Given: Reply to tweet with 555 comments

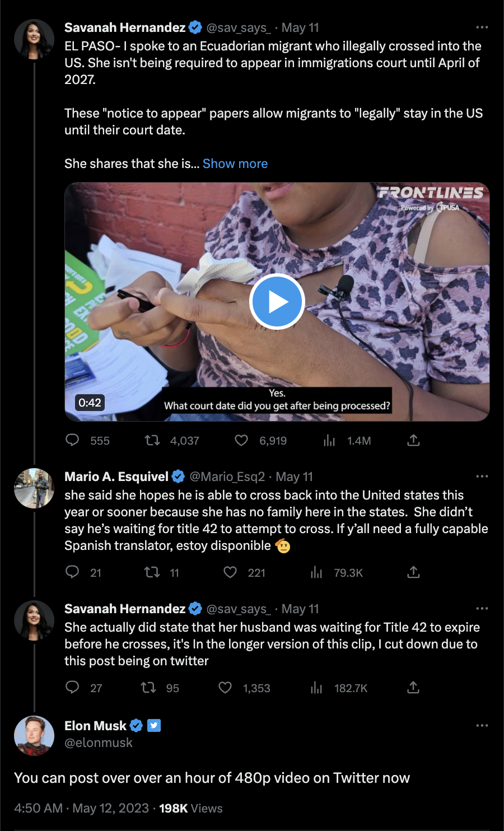Looking at the screenshot, I should tap(72, 440).
